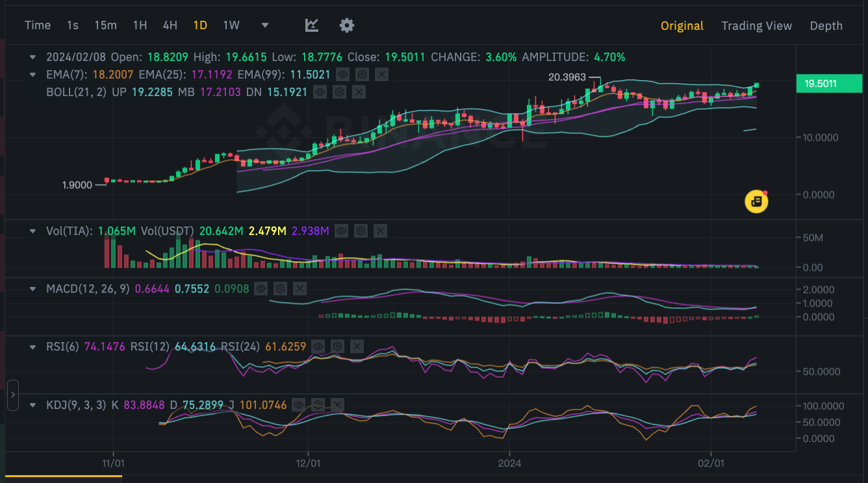
Task: Hide the MACD indicator using eye icon
Action: point(261,288)
